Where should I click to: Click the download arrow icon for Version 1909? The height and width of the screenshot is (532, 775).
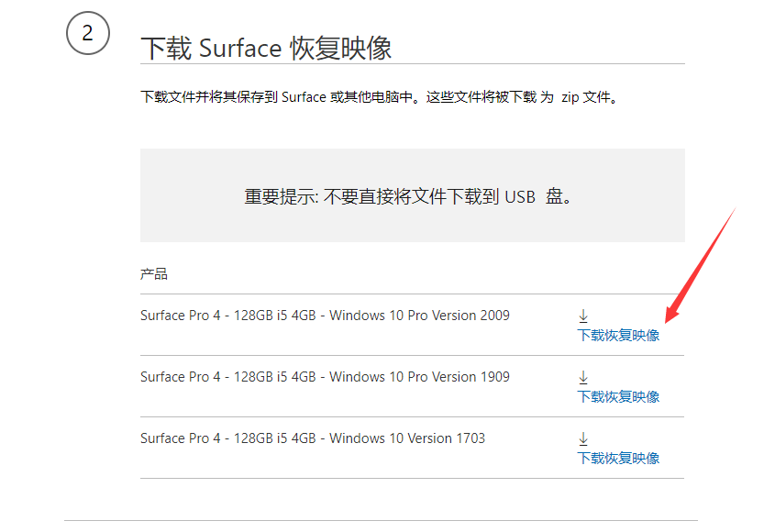click(x=583, y=375)
